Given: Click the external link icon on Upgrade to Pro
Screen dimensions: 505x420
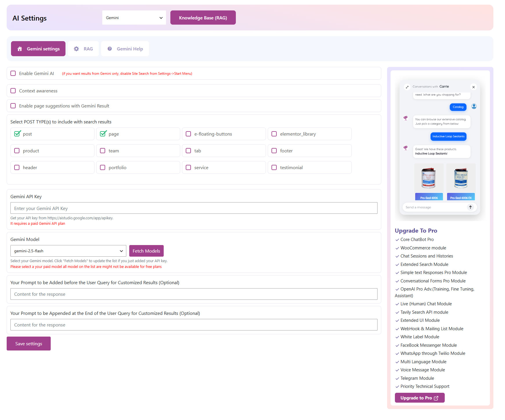Looking at the screenshot, I should (x=436, y=398).
